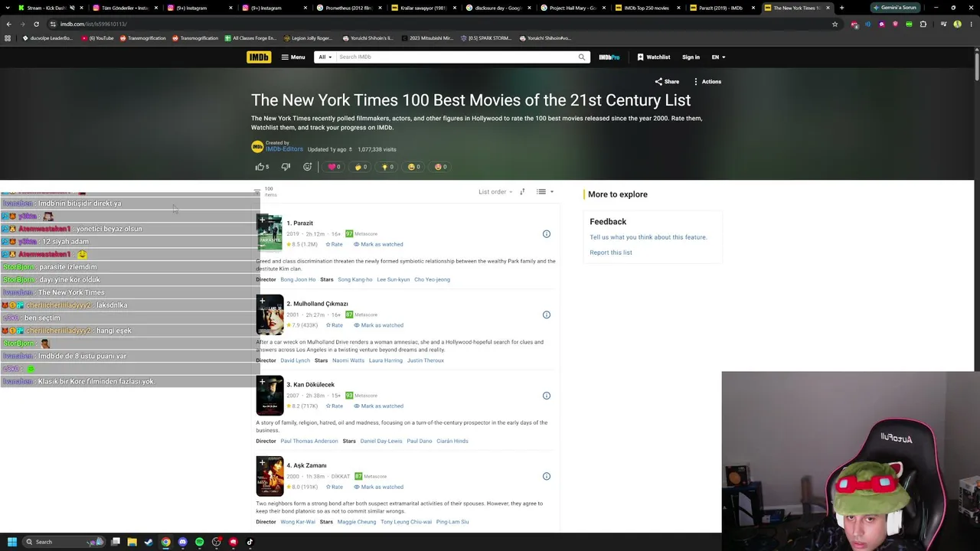Click the Report this list link
The image size is (980, 551).
tap(611, 253)
